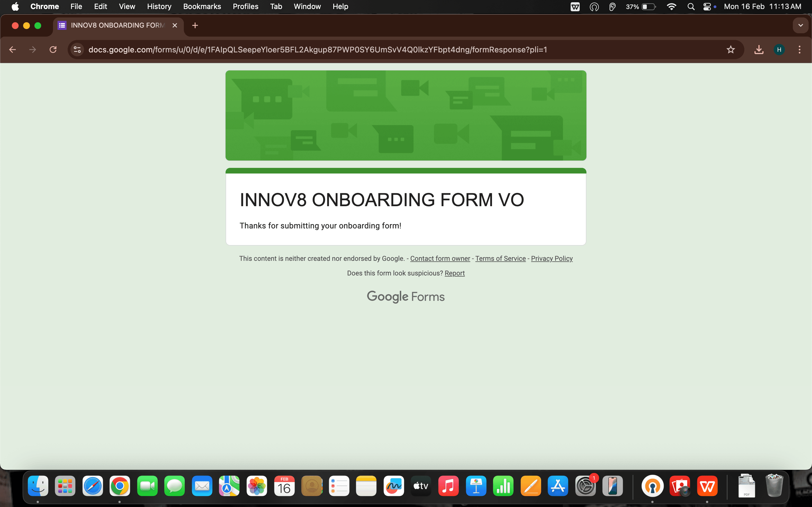Click the Google Forms logo
The image size is (812, 507).
click(x=406, y=297)
